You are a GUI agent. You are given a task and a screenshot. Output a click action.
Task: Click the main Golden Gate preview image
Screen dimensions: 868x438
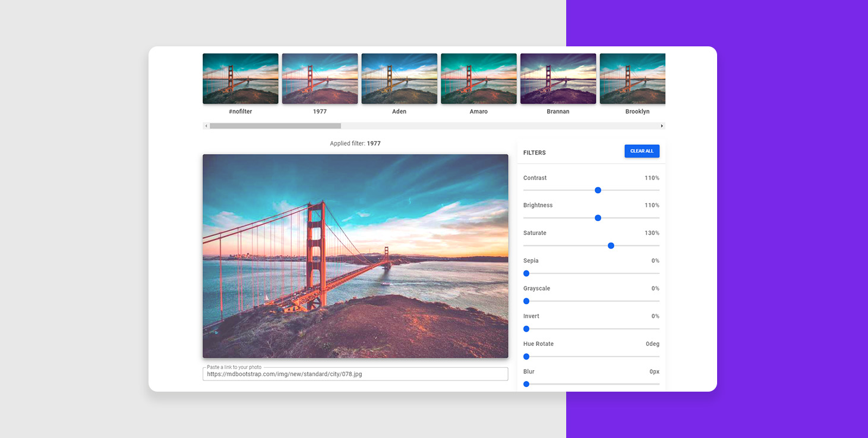click(x=355, y=256)
